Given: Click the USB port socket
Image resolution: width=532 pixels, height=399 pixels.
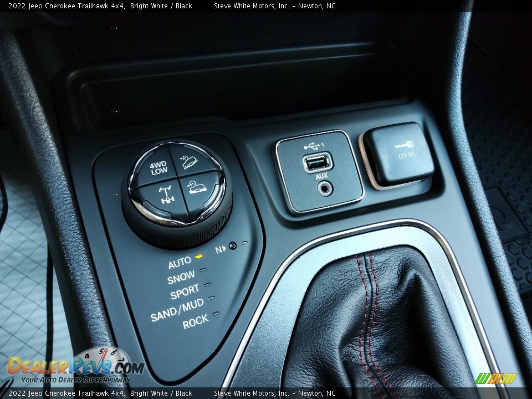Looking at the screenshot, I should (317, 164).
